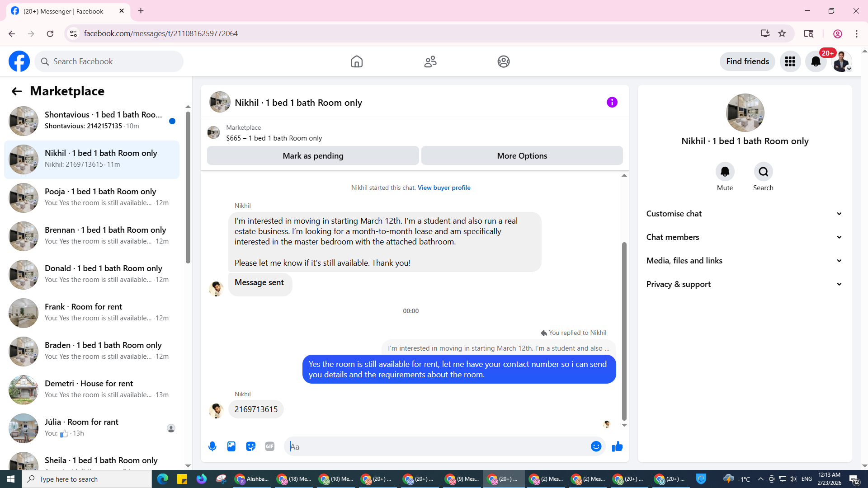Click the browser address bar URL
Viewport: 868px width, 488px height.
coord(160,33)
